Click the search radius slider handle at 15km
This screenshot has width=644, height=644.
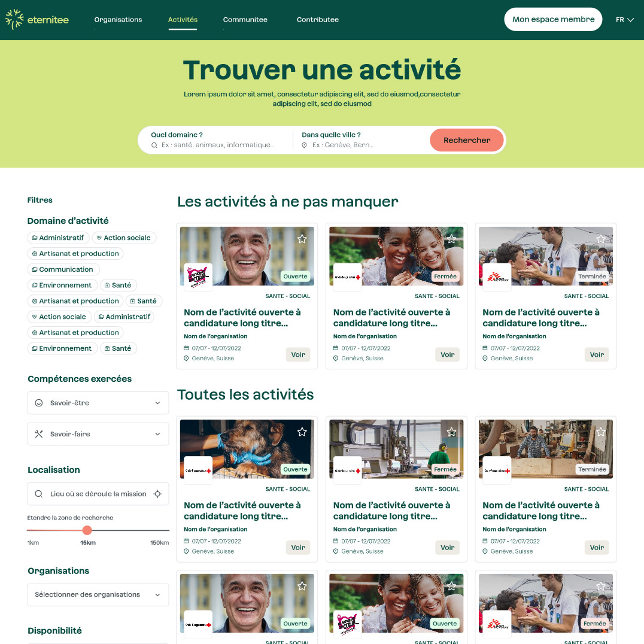(87, 530)
